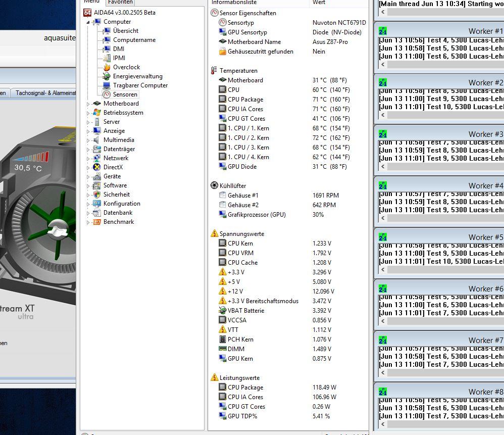This screenshot has height=435, width=504.
Task: Click the Worker #3 window title
Action: coord(486,134)
